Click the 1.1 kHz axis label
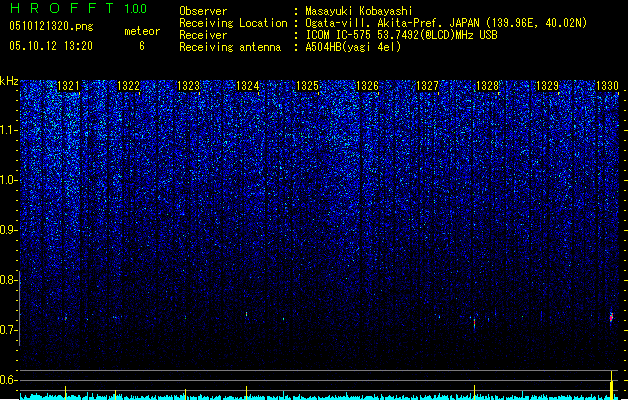The width and height of the screenshot is (629, 400). coord(8,130)
